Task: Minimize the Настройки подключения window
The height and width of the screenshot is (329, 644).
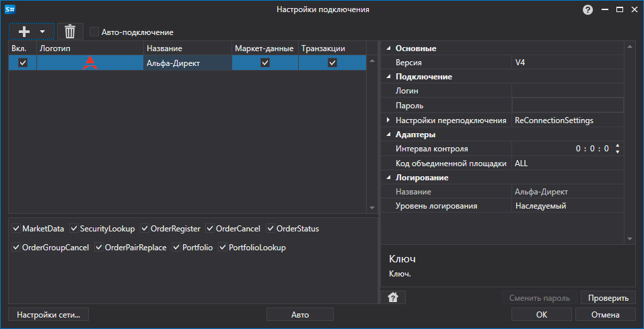Action: pos(605,9)
